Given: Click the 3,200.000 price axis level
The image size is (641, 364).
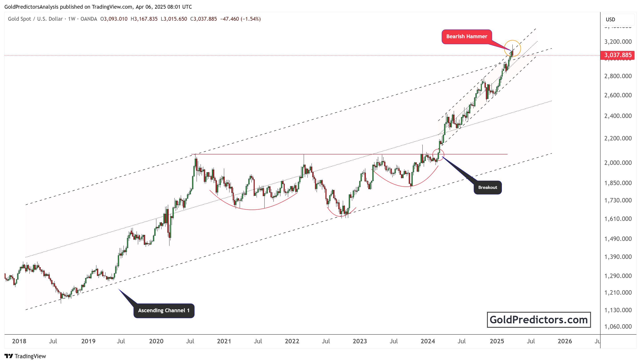Looking at the screenshot, I should tap(618, 42).
